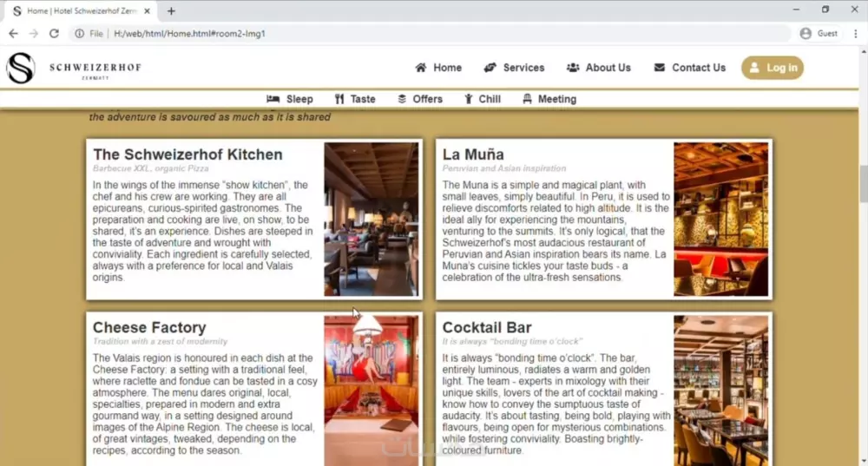
Task: Click the bed icon beside Sleep
Action: 273,99
